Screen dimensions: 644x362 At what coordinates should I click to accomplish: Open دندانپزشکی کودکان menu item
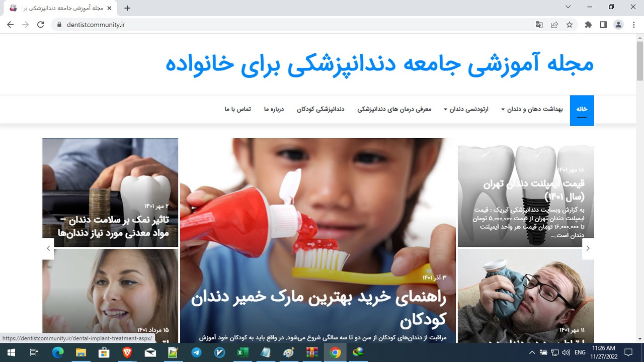(320, 109)
